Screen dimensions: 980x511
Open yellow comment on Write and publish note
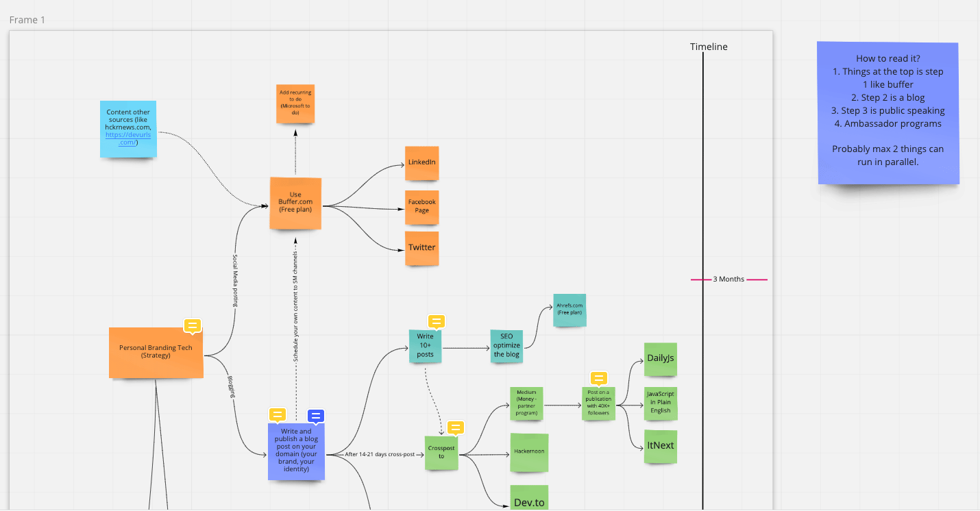tap(277, 415)
